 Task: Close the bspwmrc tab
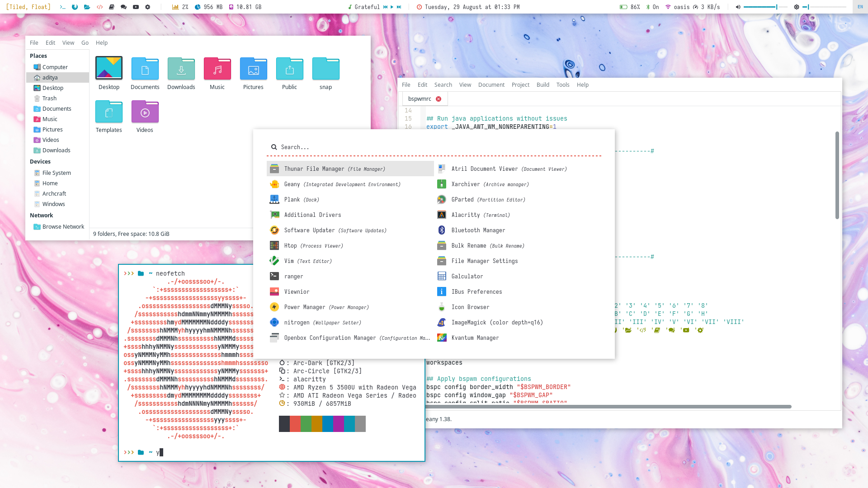(438, 99)
